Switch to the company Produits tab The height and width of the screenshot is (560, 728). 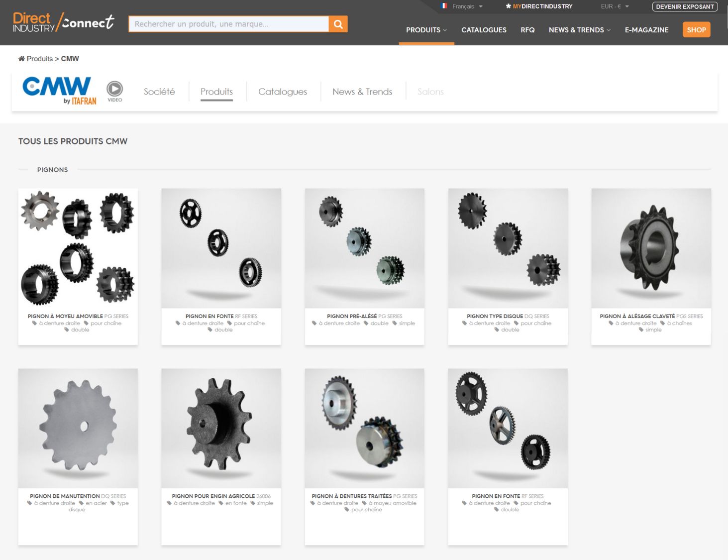click(216, 92)
